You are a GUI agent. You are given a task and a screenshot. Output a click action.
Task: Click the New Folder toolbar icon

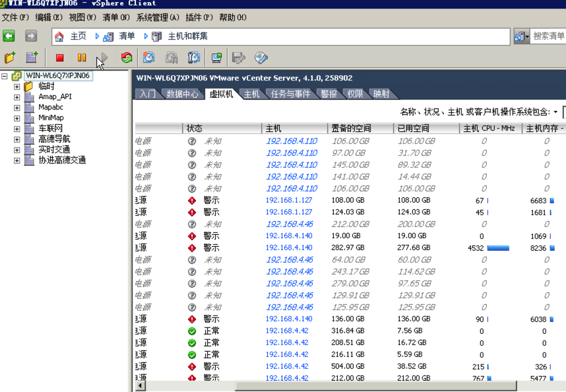(10, 57)
